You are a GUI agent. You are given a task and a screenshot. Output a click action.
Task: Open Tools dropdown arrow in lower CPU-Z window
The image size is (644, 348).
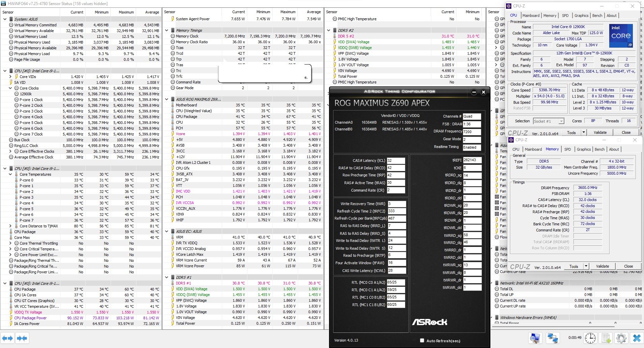point(586,266)
